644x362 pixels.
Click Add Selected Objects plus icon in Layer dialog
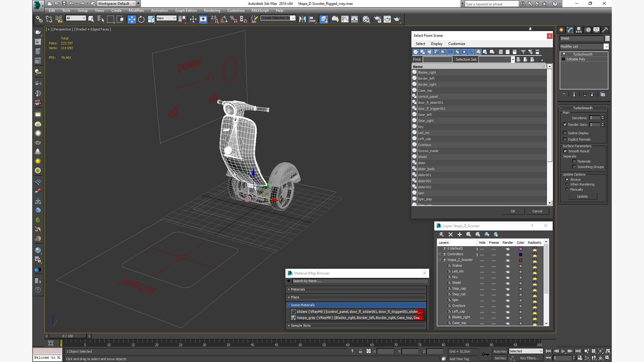coord(460,235)
